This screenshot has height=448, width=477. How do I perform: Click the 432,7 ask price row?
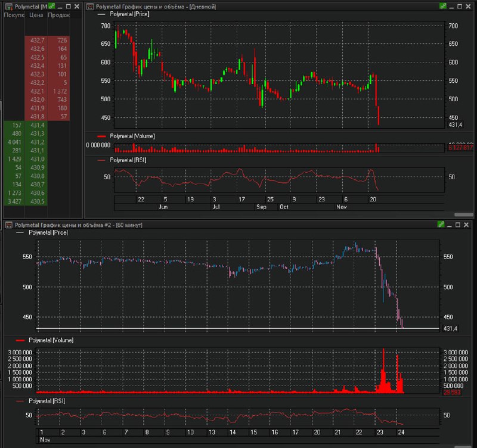[47, 40]
